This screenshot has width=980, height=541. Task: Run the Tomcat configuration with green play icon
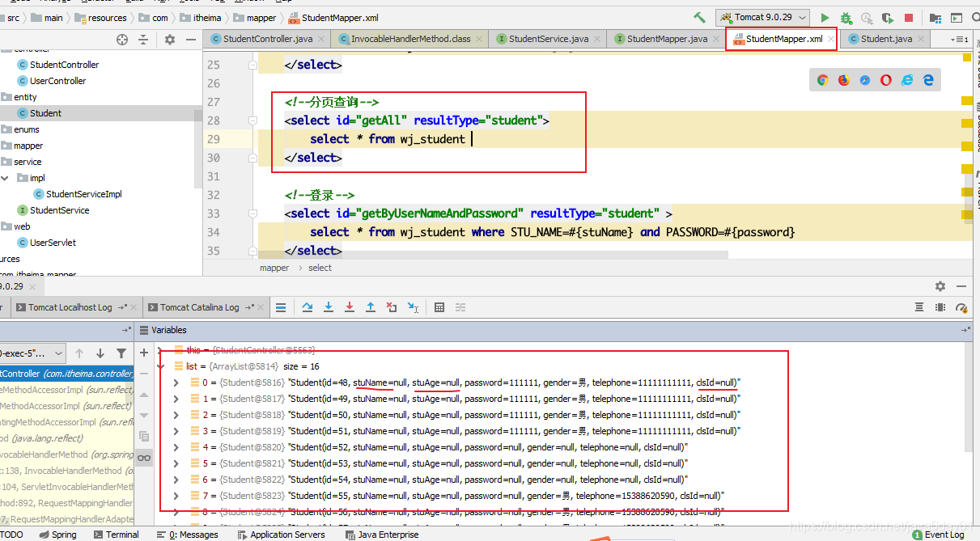pos(825,18)
